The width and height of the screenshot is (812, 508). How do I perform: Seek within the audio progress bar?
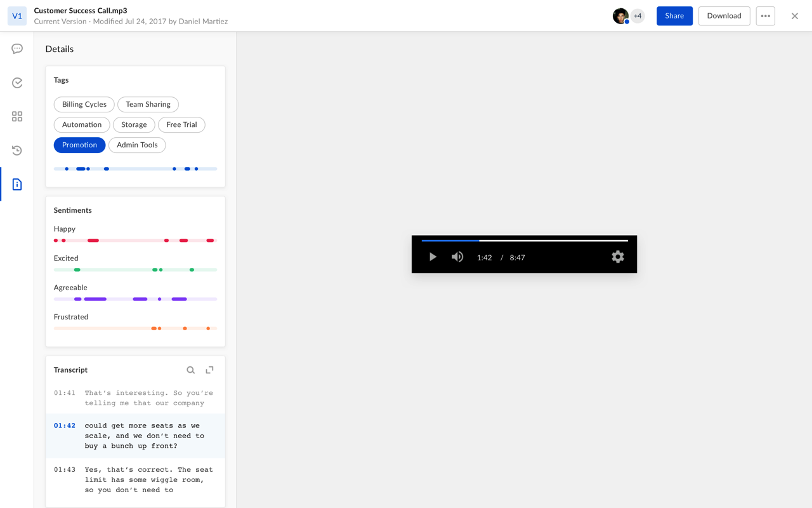point(524,241)
